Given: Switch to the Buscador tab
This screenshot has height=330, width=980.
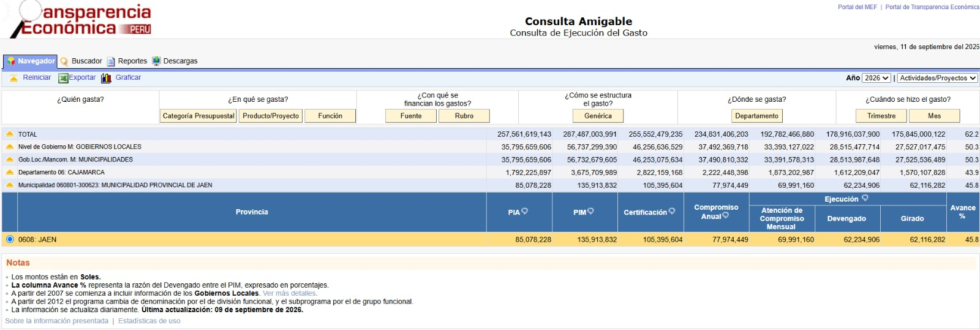Looking at the screenshot, I should tap(86, 61).
